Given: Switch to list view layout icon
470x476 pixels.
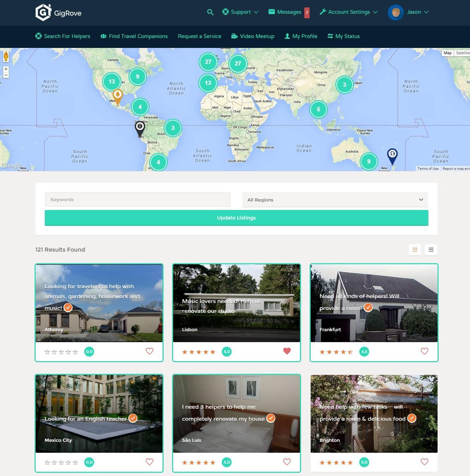Looking at the screenshot, I should tap(431, 250).
